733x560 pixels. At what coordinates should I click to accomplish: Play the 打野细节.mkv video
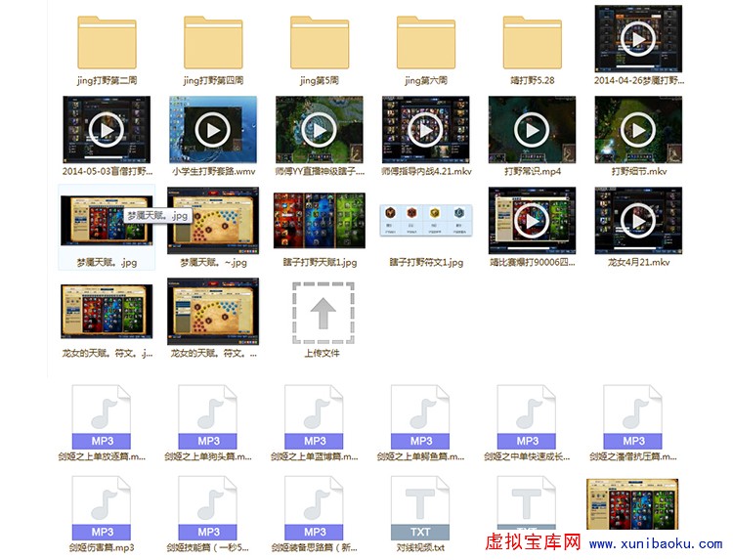(x=638, y=128)
